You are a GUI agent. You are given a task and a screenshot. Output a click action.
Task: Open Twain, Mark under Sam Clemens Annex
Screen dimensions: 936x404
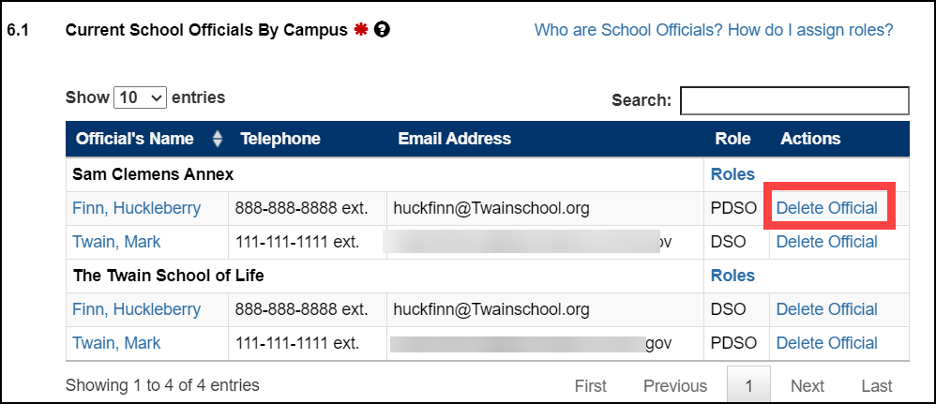point(116,242)
